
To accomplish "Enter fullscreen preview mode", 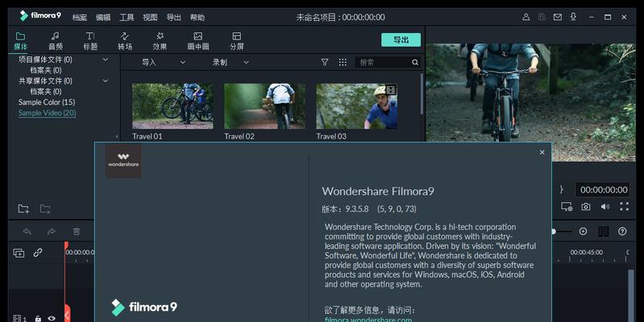I will pos(625,206).
